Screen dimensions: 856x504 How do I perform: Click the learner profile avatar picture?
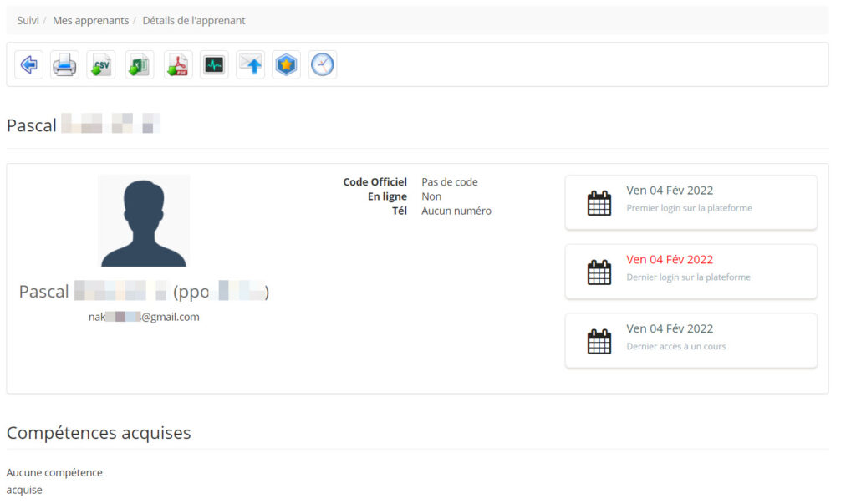[144, 221]
